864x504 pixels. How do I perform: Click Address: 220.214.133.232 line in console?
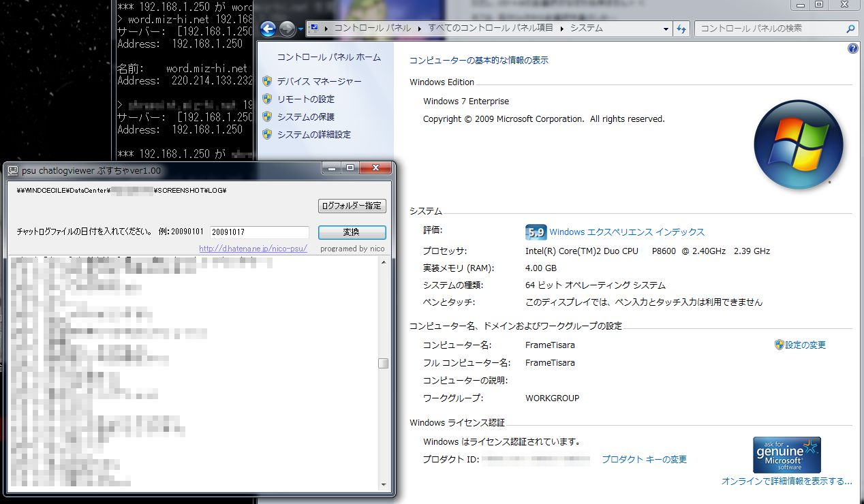pyautogui.click(x=185, y=81)
